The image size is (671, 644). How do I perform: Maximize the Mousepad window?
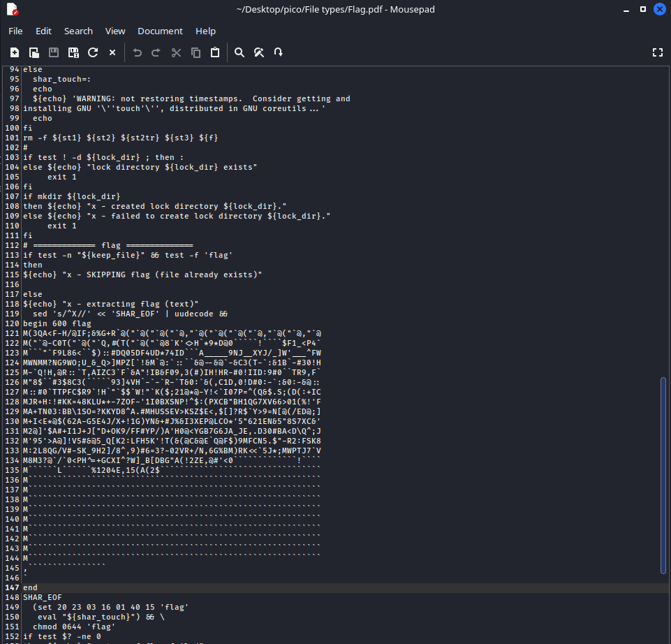[x=640, y=10]
